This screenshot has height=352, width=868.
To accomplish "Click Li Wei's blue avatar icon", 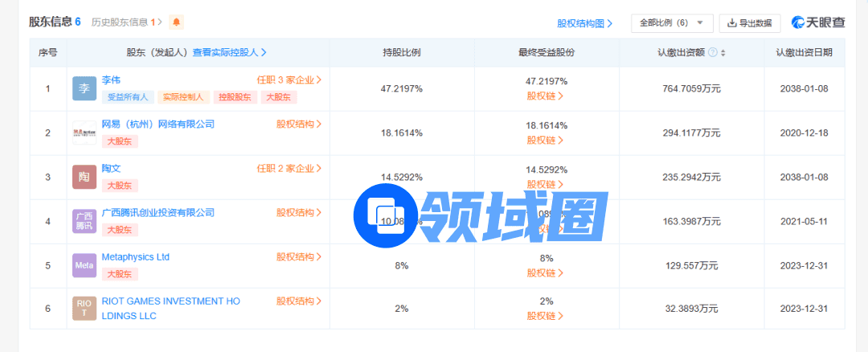I will [84, 88].
